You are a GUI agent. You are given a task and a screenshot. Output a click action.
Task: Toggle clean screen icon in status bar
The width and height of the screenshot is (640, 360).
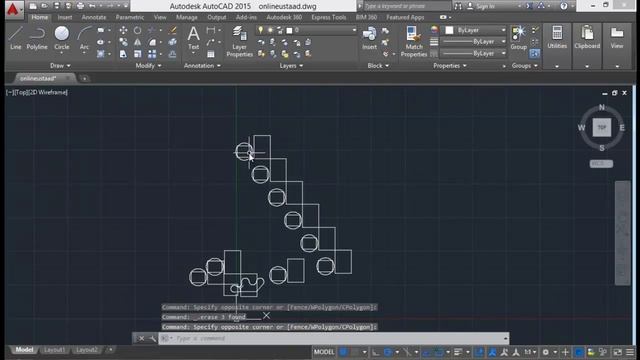point(618,352)
